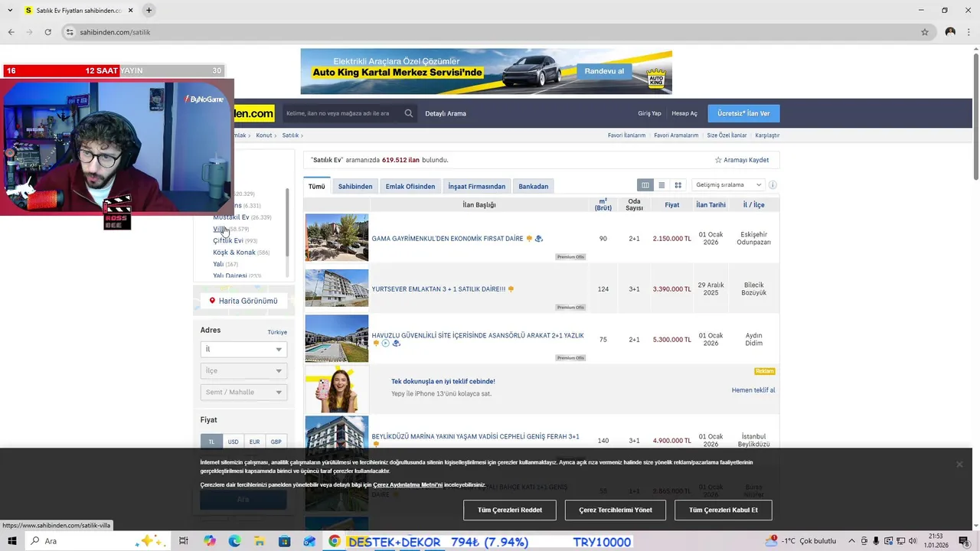Go back using browser back arrow
Screen dimensions: 980x551
pyautogui.click(x=11, y=32)
